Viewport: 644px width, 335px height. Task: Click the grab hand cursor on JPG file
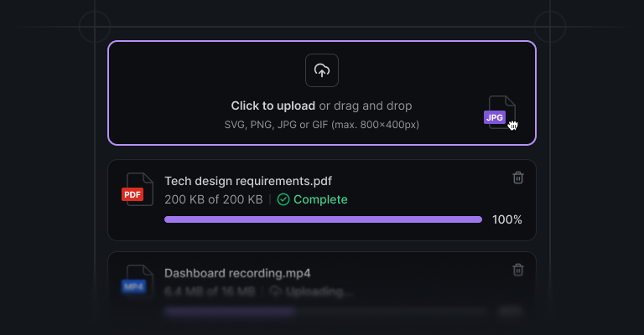click(512, 126)
